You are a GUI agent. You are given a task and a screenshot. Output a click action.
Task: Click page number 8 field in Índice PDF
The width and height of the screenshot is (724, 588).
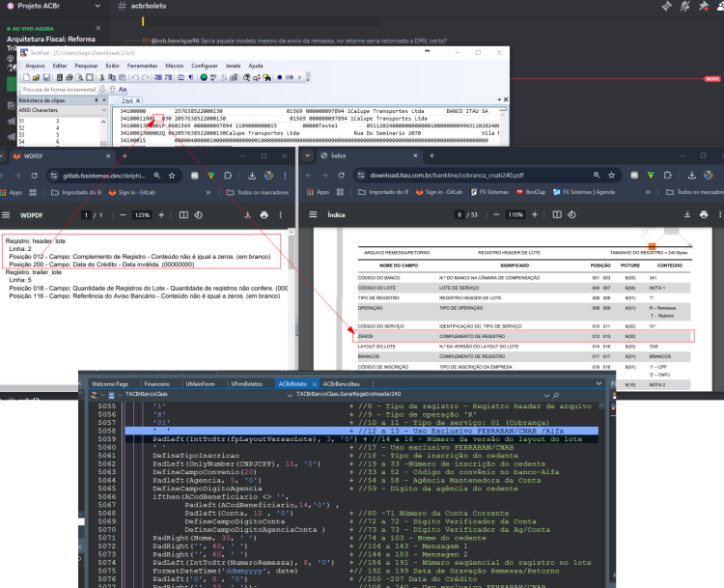coord(459,214)
